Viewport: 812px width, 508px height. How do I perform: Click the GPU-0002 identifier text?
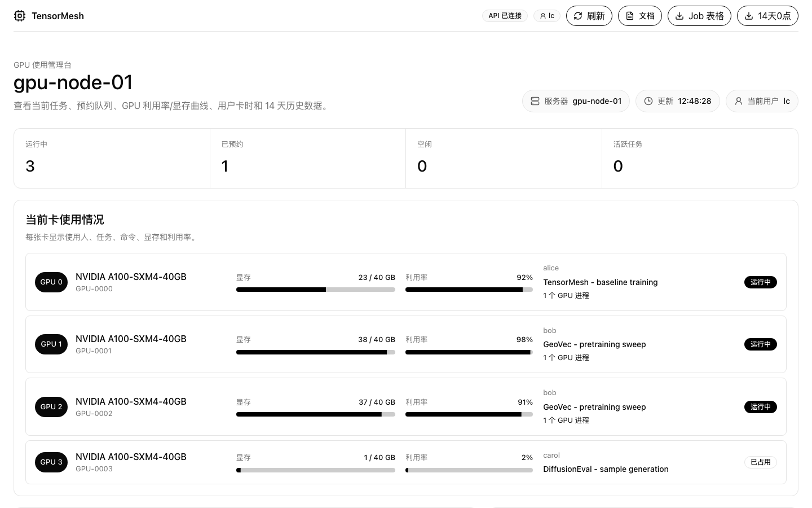(x=94, y=414)
